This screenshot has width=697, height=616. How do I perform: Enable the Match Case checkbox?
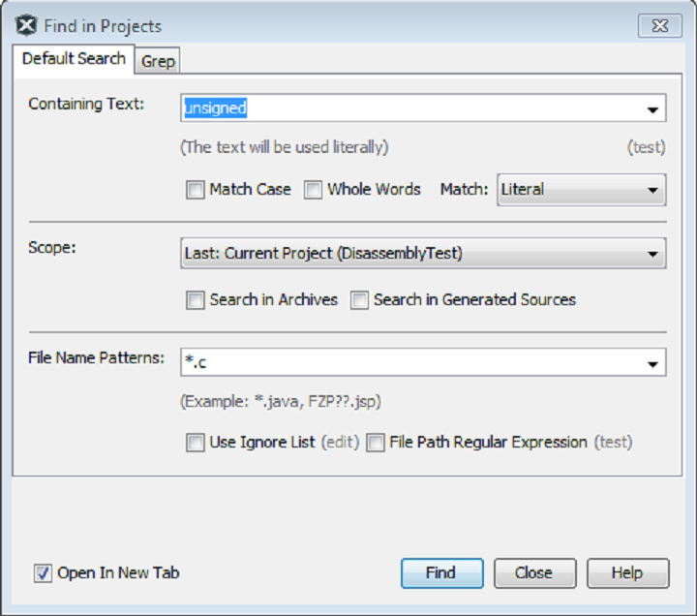[196, 190]
